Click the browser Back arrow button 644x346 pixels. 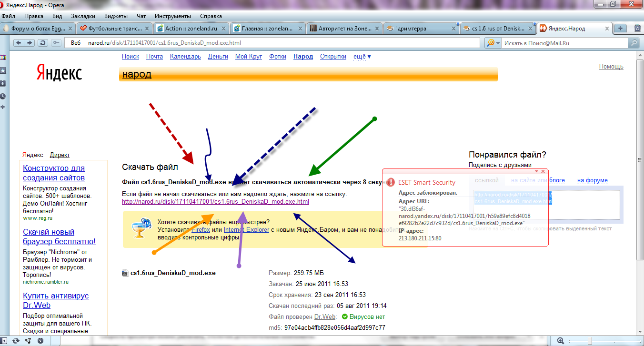click(19, 43)
